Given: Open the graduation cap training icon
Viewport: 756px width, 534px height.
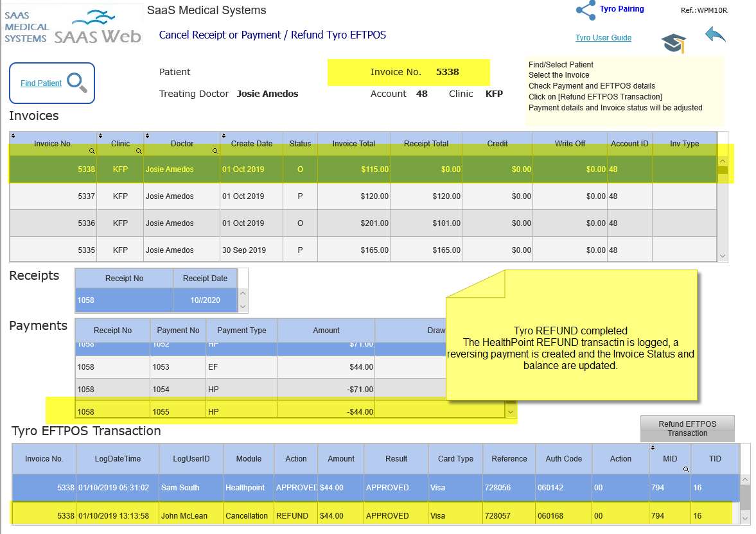Looking at the screenshot, I should coord(674,44).
